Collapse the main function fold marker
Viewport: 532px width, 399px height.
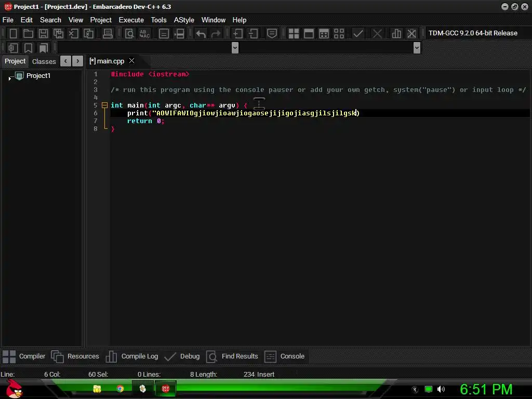click(104, 105)
